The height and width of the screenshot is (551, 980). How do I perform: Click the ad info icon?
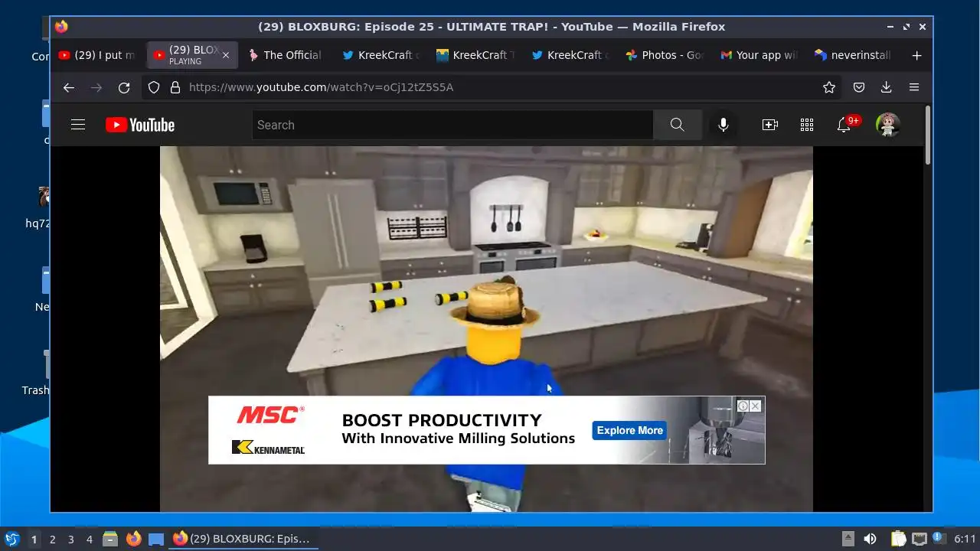point(743,406)
